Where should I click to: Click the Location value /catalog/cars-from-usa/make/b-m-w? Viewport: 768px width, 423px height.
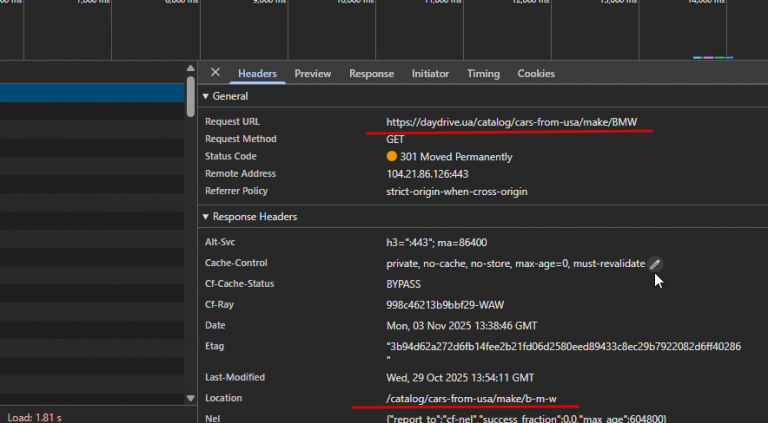click(x=471, y=399)
